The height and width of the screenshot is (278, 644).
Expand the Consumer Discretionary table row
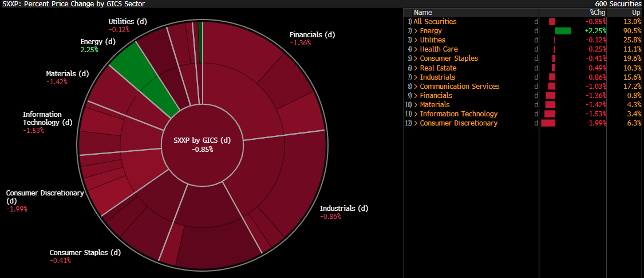(416, 123)
